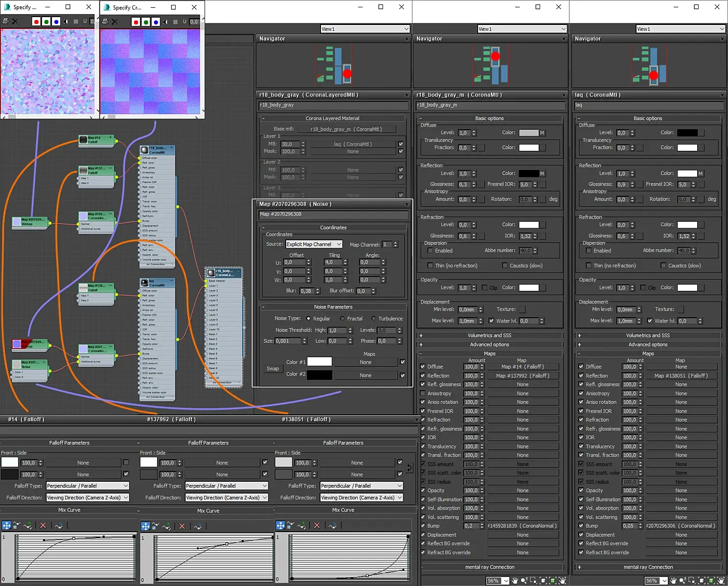Enable red channel in the right Specify Cropping window
The image size is (728, 586).
click(136, 22)
